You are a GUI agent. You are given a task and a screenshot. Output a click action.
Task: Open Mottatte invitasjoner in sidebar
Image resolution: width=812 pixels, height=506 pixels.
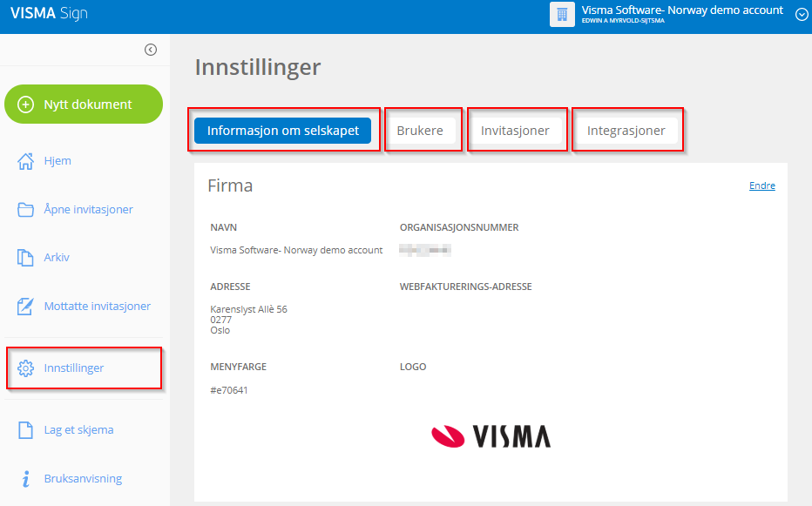[98, 306]
